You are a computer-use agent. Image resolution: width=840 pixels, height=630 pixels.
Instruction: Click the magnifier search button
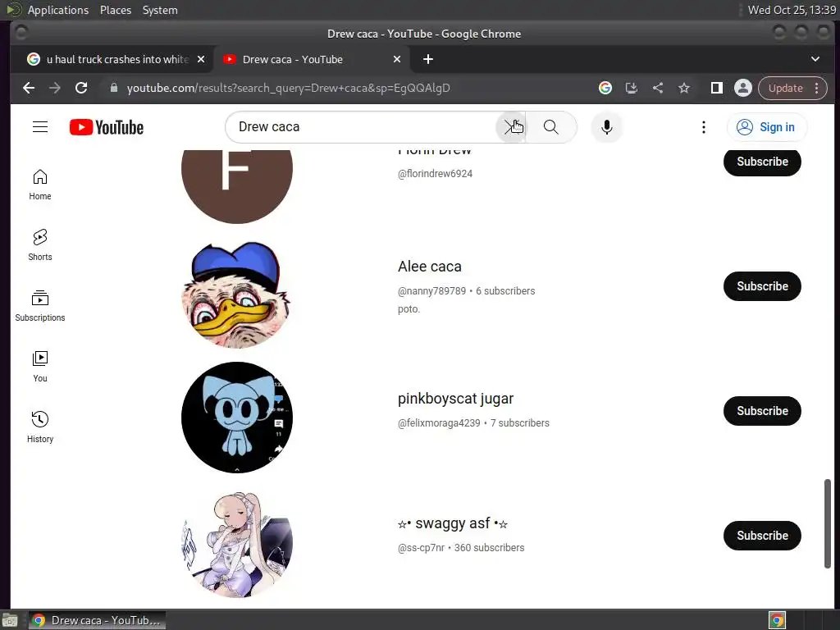[550, 127]
